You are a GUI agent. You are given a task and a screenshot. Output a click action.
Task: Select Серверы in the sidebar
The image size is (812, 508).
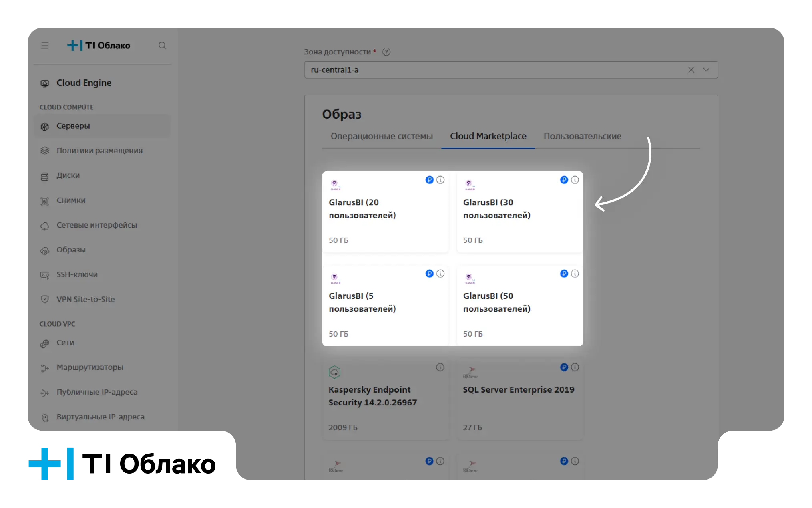click(x=103, y=126)
